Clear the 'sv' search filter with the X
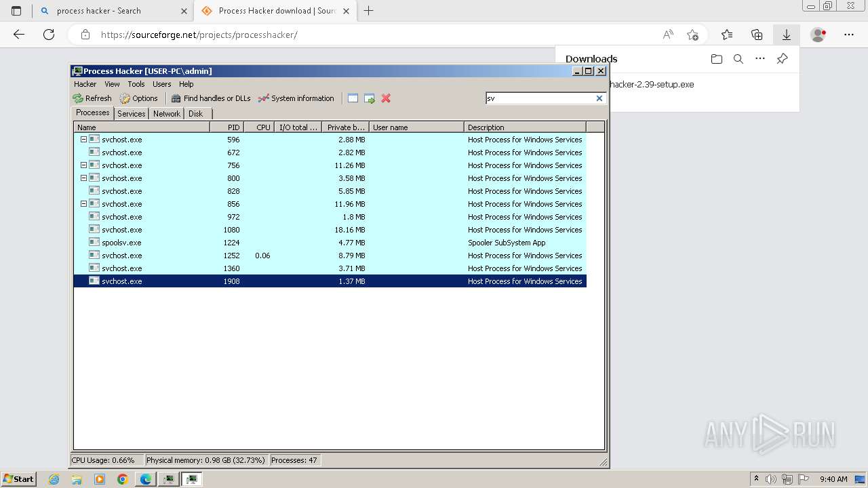 (599, 98)
